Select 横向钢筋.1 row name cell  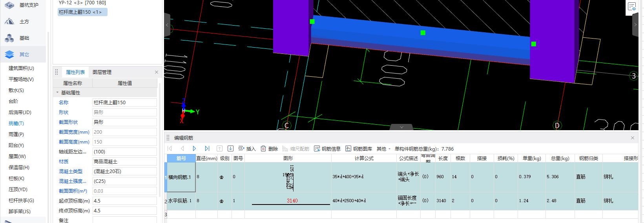coord(181,177)
